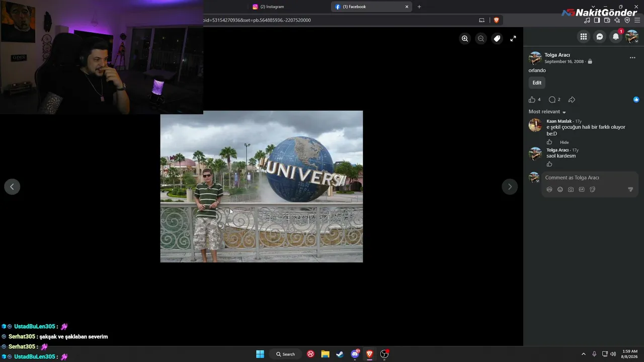Image resolution: width=644 pixels, height=362 pixels.
Task: Insert an avatar sticker in comment
Action: pyautogui.click(x=549, y=190)
